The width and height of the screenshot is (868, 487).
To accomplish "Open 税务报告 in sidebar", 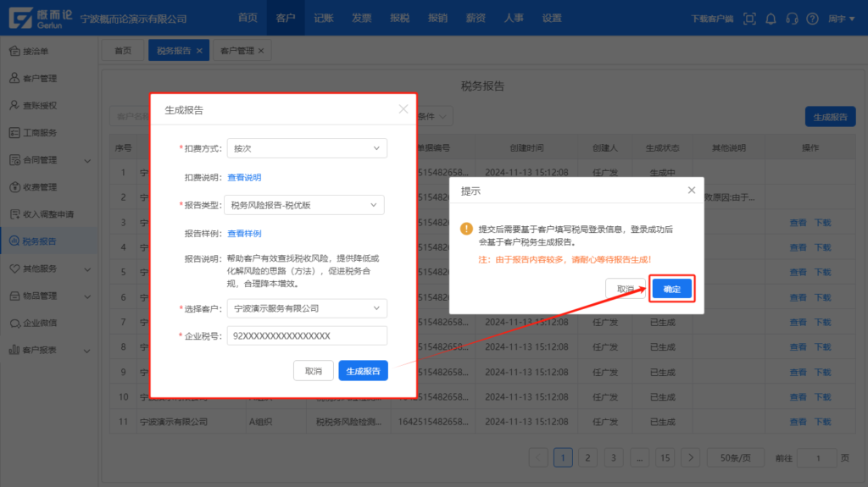I will tap(48, 241).
